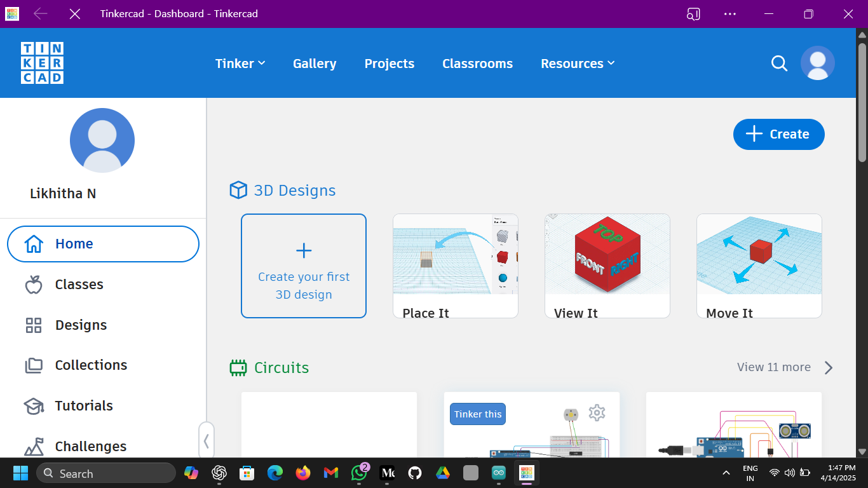Click the app icon in title bar
This screenshot has width=868, height=488.
tap(12, 13)
